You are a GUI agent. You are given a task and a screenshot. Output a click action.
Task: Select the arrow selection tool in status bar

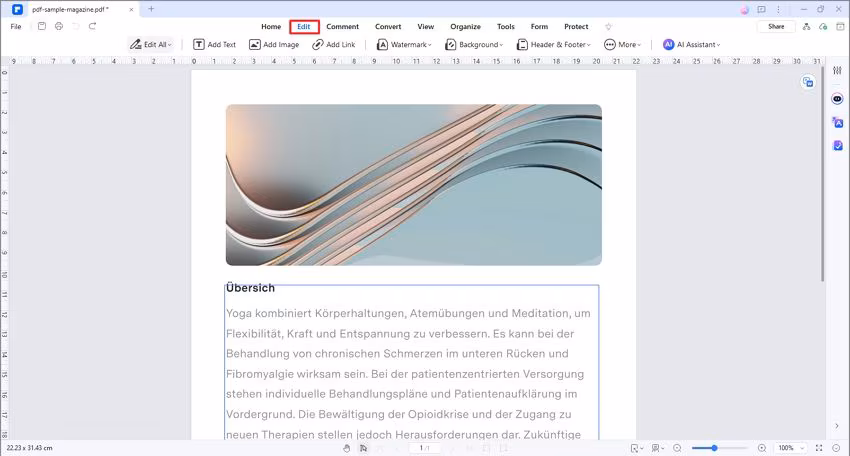click(363, 448)
